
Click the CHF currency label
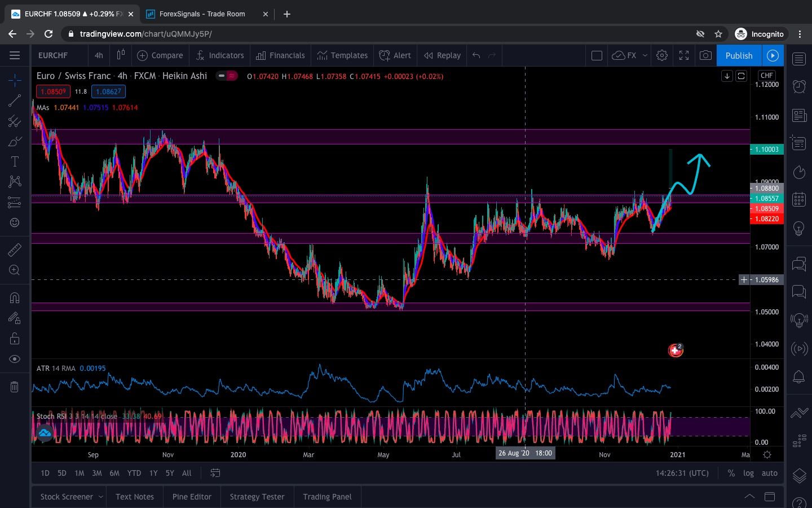[767, 75]
